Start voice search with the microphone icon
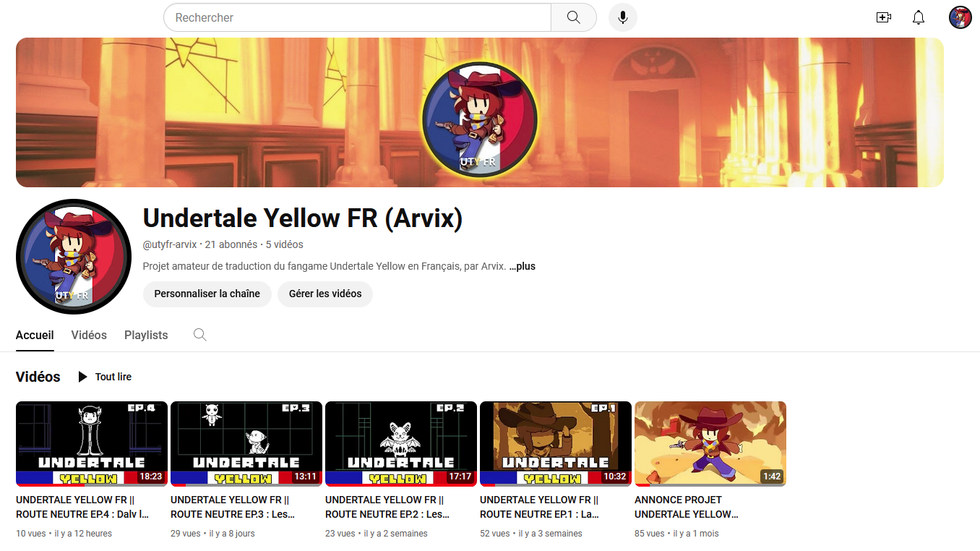Image resolution: width=980 pixels, height=551 pixels. (x=623, y=17)
